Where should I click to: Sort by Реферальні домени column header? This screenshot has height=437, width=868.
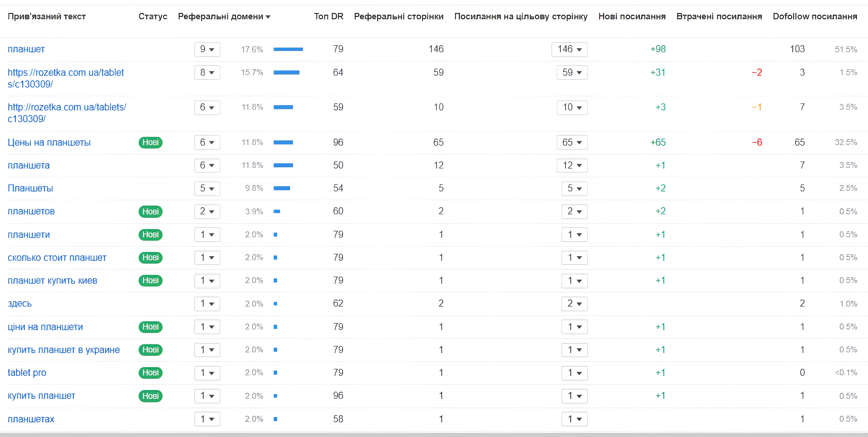coord(224,16)
